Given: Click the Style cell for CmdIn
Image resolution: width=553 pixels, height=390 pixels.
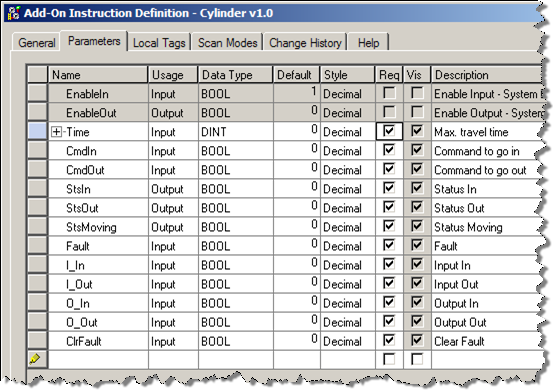Looking at the screenshot, I should pos(348,151).
